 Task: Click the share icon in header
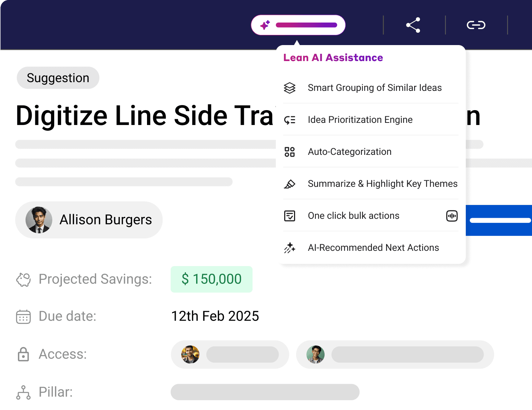pyautogui.click(x=413, y=25)
